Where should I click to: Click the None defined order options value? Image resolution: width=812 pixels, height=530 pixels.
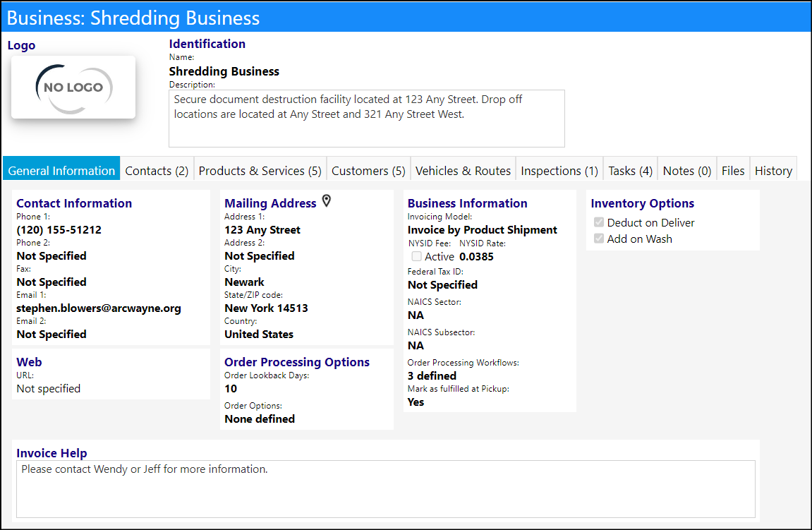coord(260,418)
